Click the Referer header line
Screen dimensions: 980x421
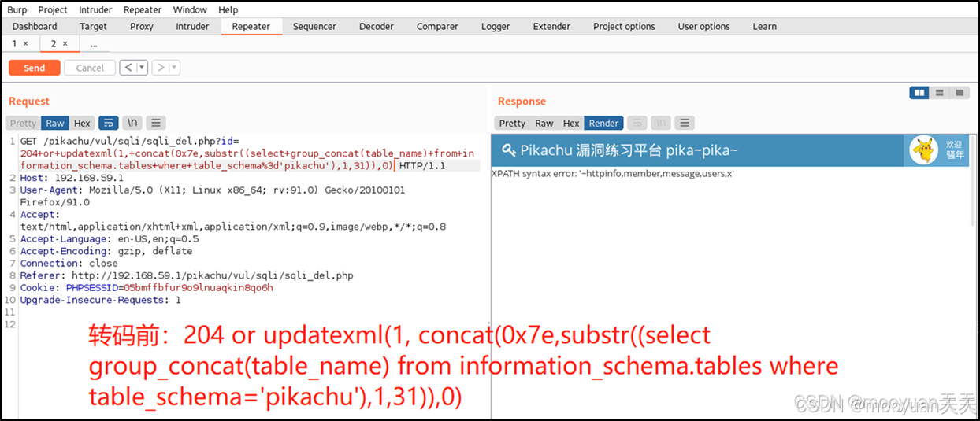click(187, 275)
